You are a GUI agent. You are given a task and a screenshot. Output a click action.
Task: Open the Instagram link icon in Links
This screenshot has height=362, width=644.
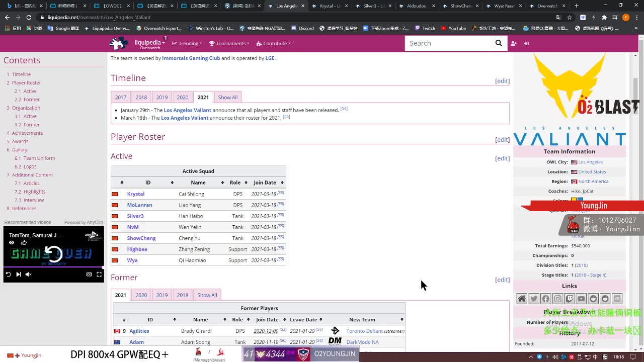pyautogui.click(x=557, y=299)
